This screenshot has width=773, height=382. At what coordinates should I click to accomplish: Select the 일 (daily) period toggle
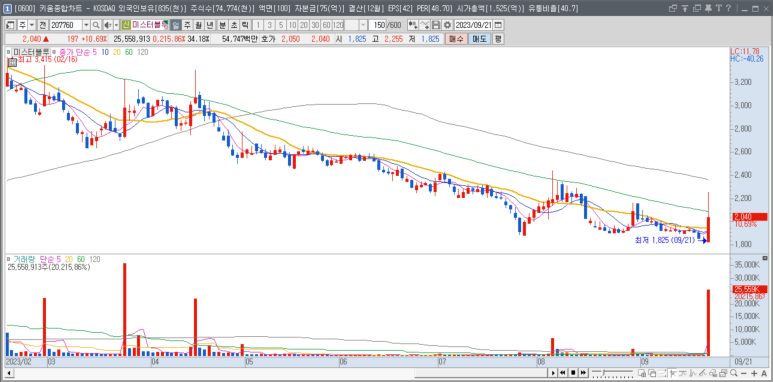coord(176,25)
